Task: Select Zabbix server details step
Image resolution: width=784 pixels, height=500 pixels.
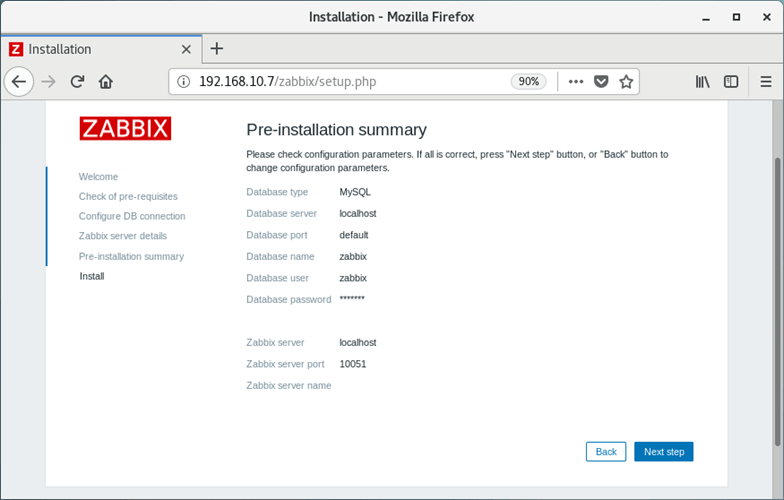Action: pos(123,236)
